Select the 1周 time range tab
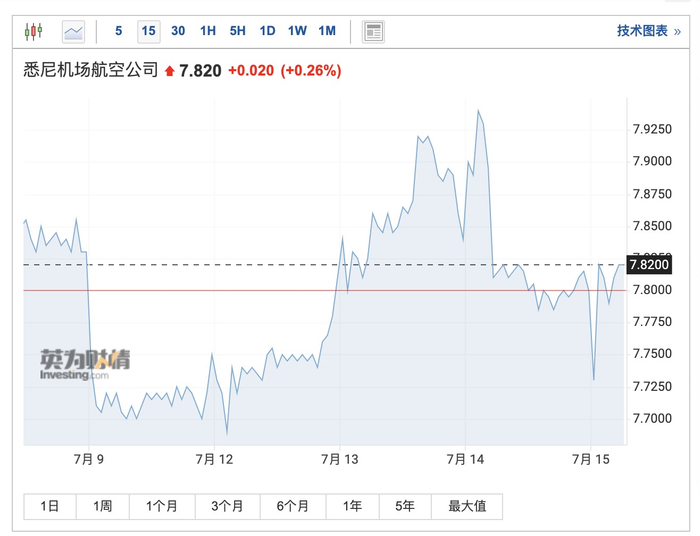This screenshot has width=700, height=536. click(x=102, y=507)
